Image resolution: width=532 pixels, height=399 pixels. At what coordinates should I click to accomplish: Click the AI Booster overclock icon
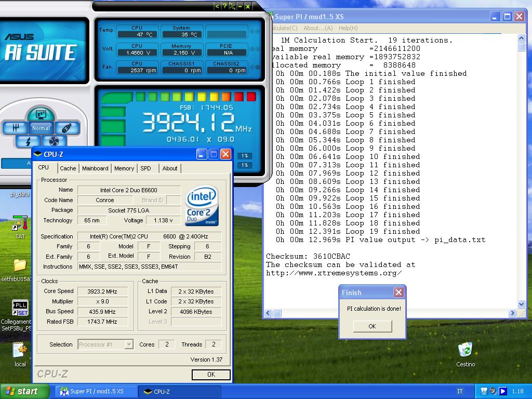coord(66,128)
